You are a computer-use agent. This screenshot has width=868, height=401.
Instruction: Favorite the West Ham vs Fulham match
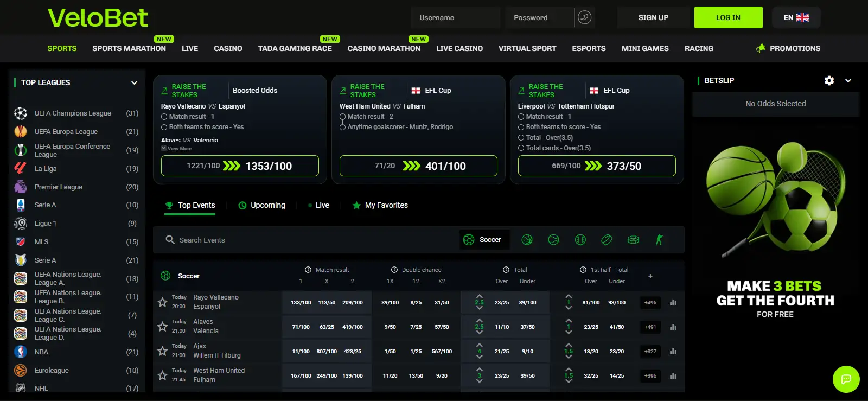point(162,375)
